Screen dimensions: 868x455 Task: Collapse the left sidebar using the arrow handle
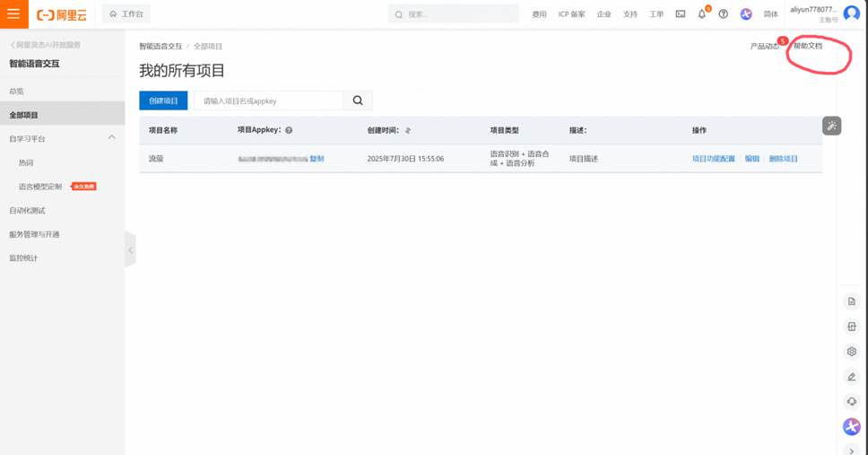pos(130,250)
